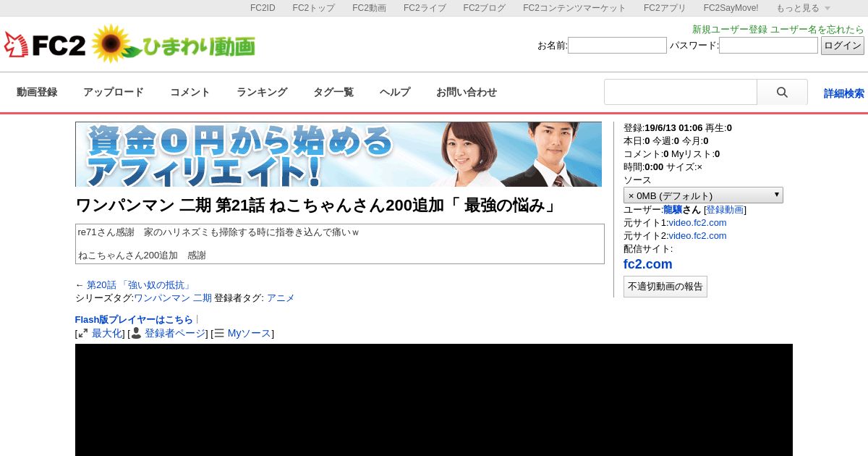Click the 最大化 link

point(107,334)
